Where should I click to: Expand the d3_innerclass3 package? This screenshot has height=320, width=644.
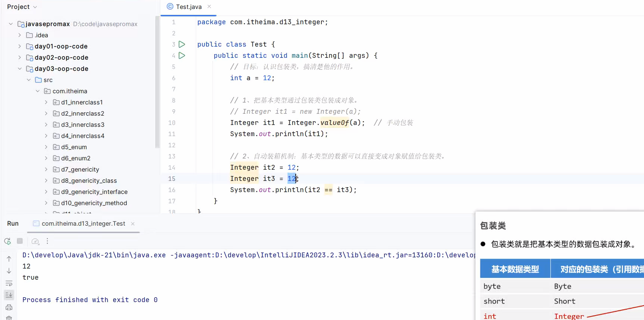coord(46,125)
